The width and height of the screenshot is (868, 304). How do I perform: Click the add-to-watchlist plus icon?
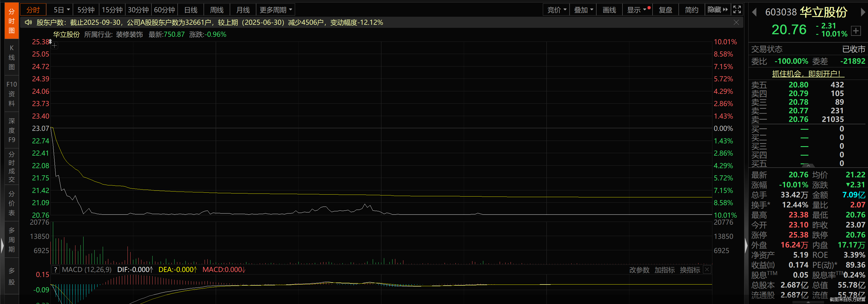click(x=856, y=31)
